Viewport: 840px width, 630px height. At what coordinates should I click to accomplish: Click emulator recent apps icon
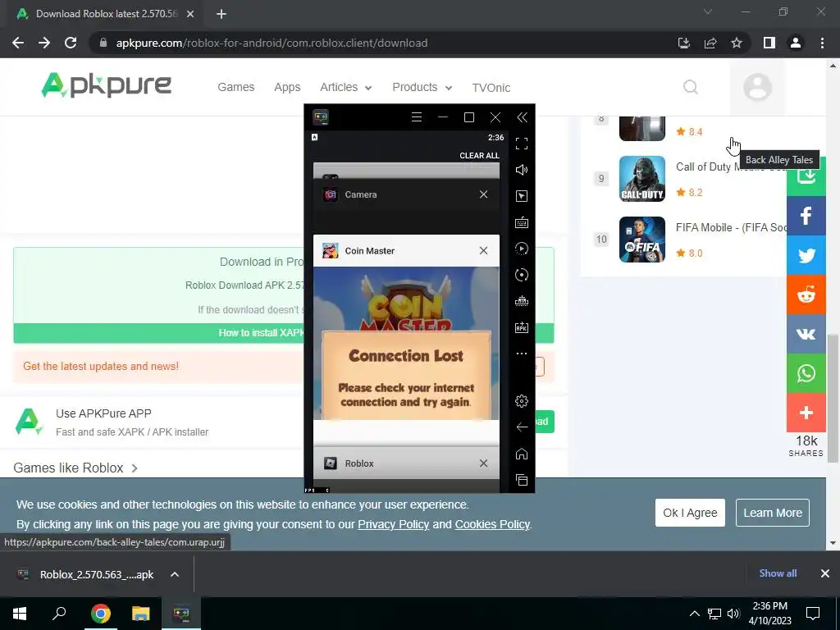[521, 480]
